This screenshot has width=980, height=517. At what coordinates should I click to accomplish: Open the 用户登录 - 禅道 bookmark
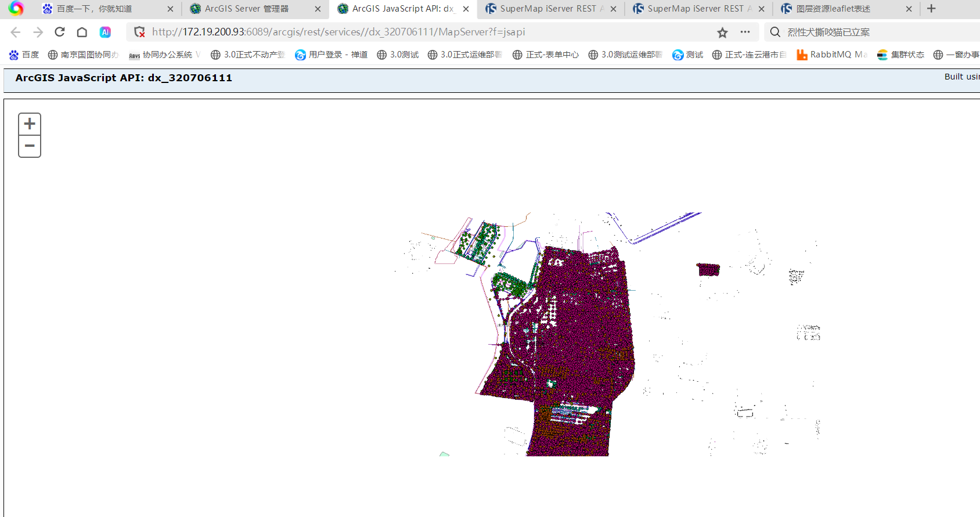pos(331,55)
